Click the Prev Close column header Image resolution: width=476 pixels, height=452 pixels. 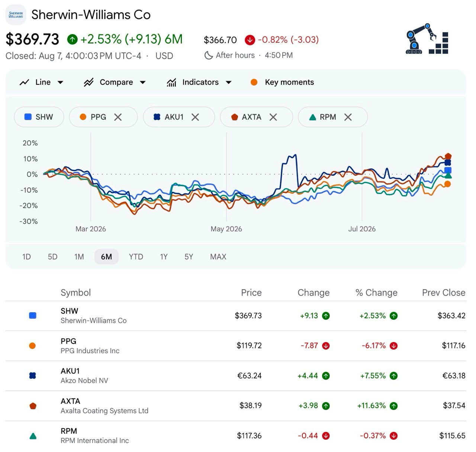tap(444, 293)
